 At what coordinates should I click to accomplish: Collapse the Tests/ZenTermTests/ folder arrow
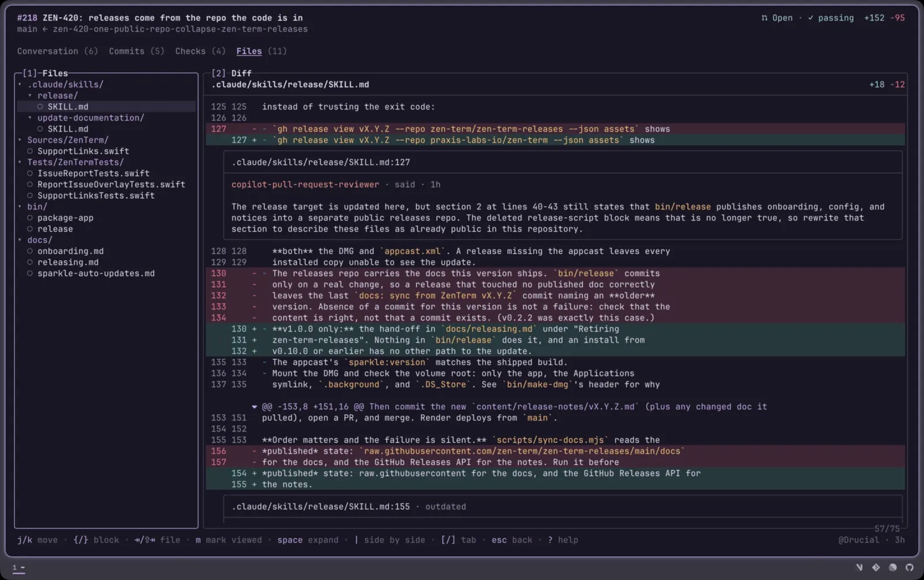point(20,162)
